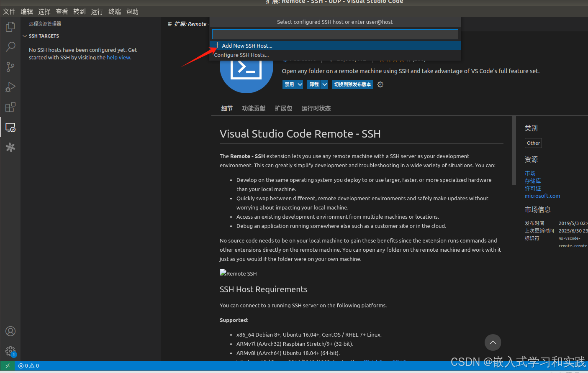
Task: Collapse the SSH TARGETS section
Action: coord(24,36)
